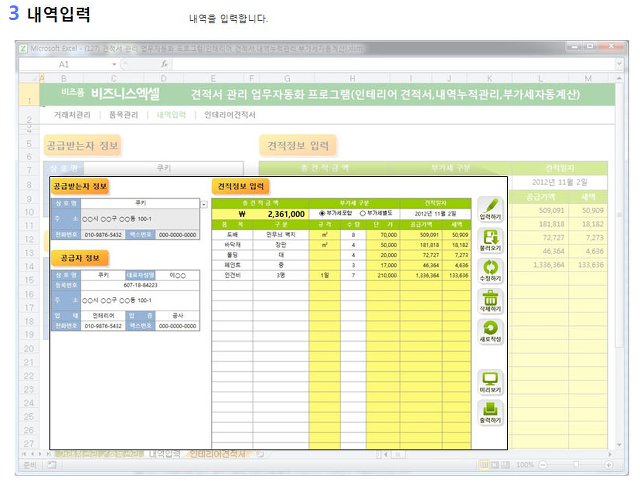Image resolution: width=640 pixels, height=485 pixels.
Task: Select the 부가세별도 radio button
Action: coord(362,213)
